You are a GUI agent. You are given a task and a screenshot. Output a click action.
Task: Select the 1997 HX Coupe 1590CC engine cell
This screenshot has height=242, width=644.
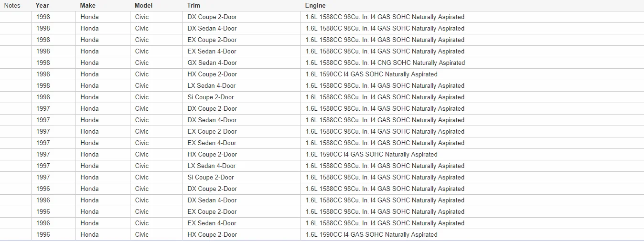point(371,154)
